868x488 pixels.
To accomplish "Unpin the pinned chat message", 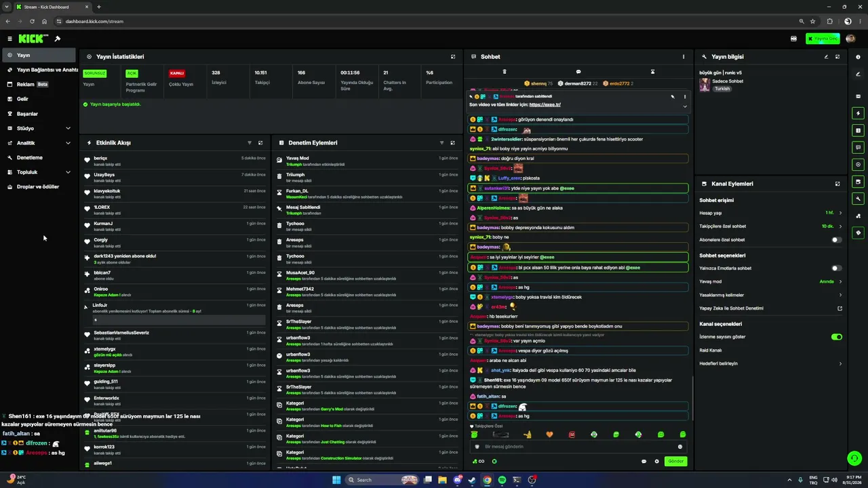I will 673,97.
